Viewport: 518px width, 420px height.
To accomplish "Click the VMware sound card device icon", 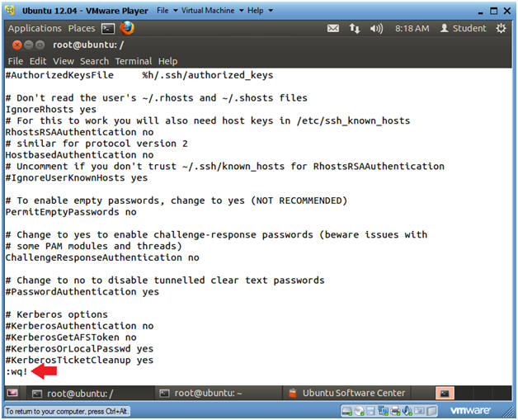I will (x=407, y=411).
